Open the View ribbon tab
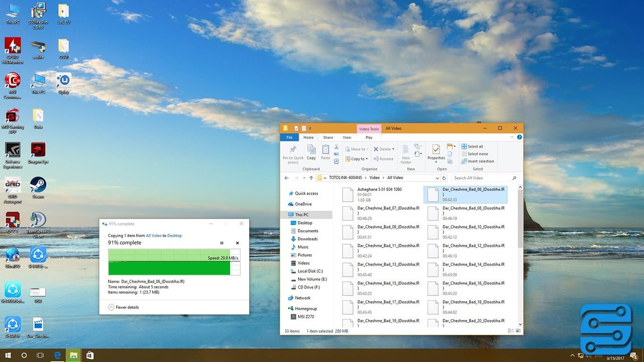The width and height of the screenshot is (644, 362). coord(347,138)
